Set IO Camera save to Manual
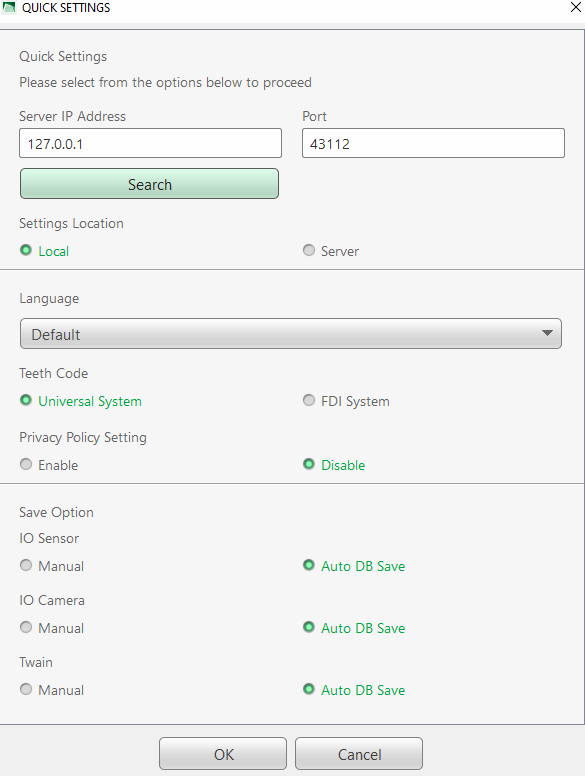This screenshot has width=585, height=776. pos(52,628)
